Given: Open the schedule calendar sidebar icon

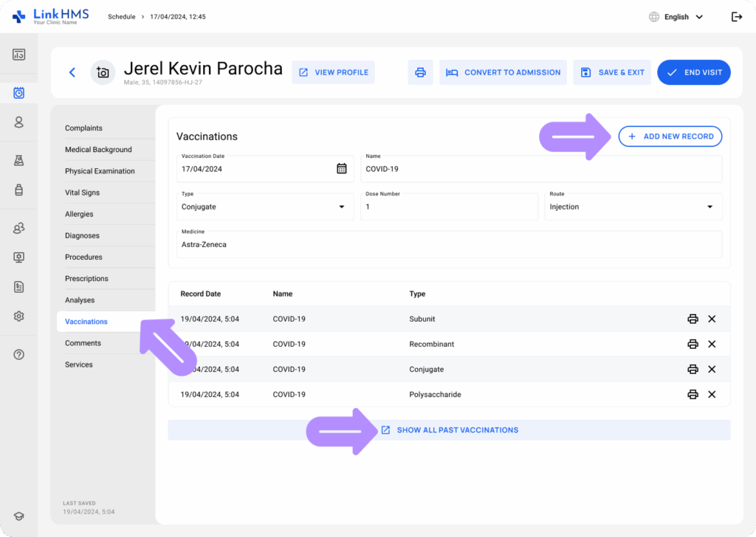Looking at the screenshot, I should 19,93.
